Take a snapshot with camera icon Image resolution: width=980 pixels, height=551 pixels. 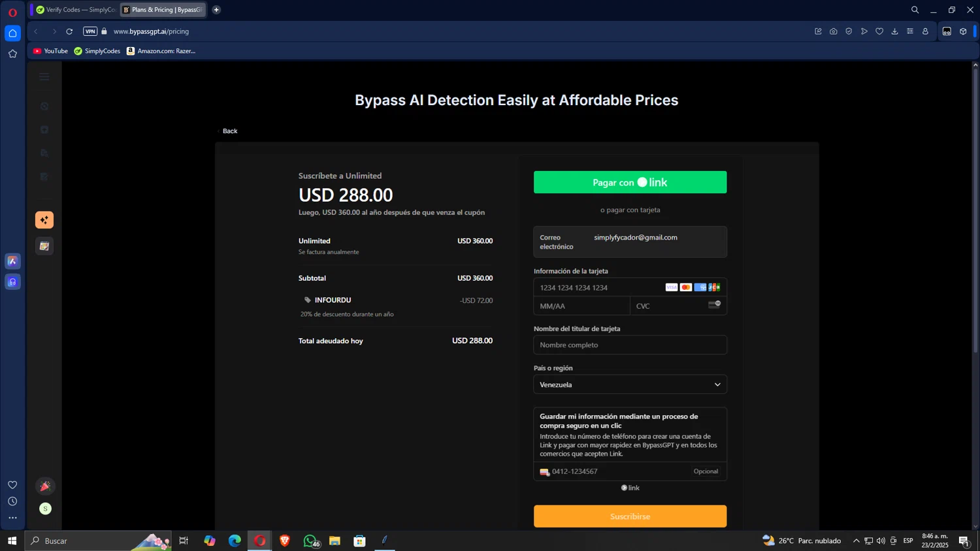(x=834, y=31)
